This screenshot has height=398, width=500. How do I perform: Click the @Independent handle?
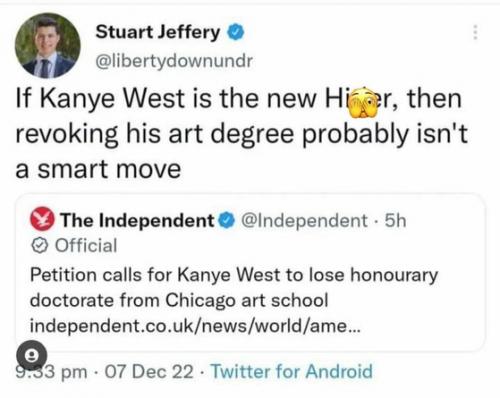point(304,221)
